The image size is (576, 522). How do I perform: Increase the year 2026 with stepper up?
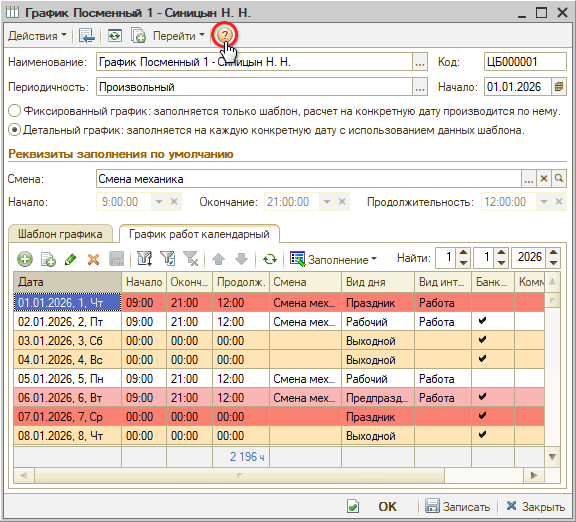[553, 253]
